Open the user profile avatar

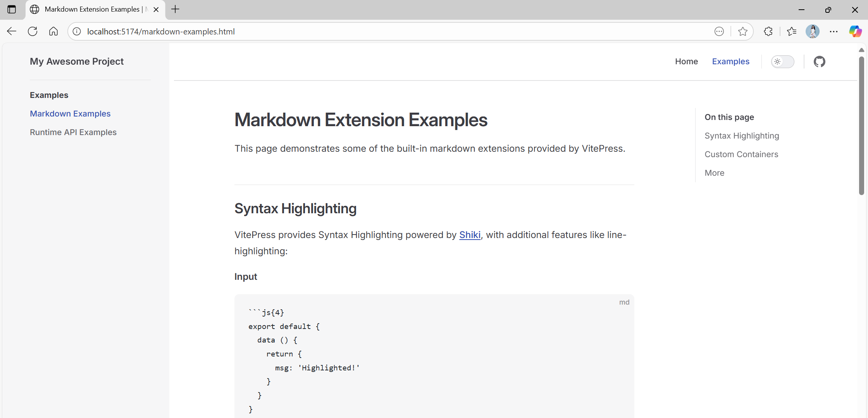tap(812, 31)
